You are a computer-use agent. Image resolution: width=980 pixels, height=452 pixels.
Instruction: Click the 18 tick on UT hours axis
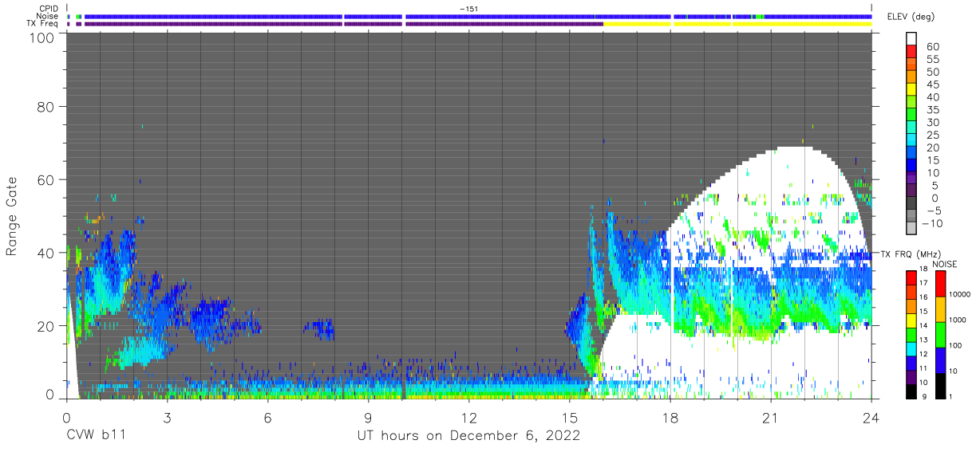670,417
